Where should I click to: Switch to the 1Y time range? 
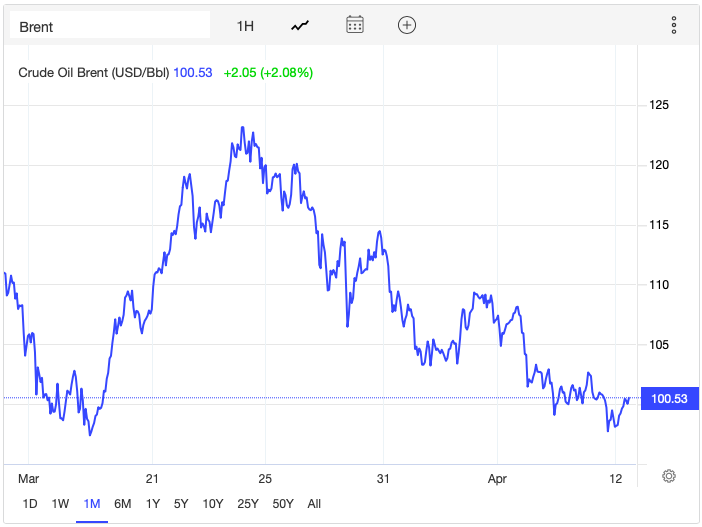153,503
